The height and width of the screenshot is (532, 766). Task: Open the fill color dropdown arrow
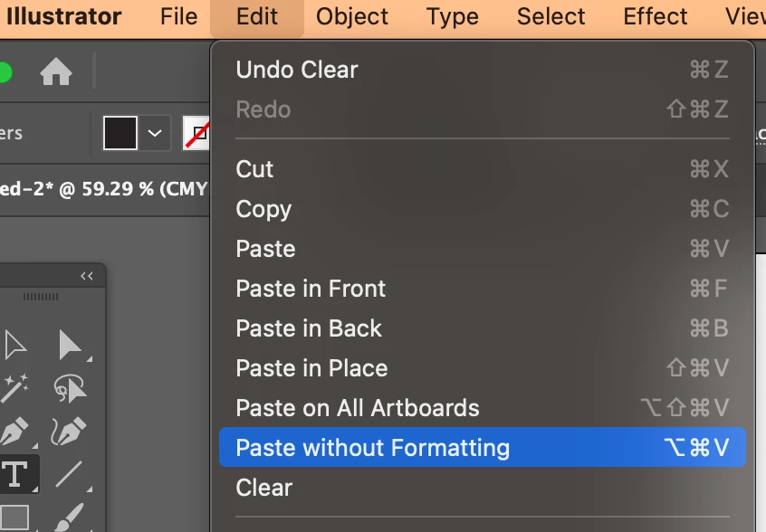click(155, 134)
